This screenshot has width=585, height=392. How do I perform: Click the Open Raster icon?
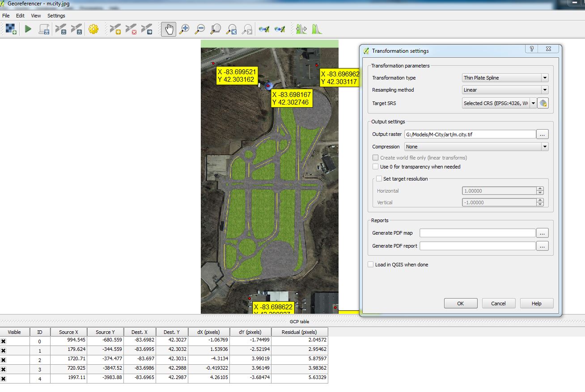[11, 30]
